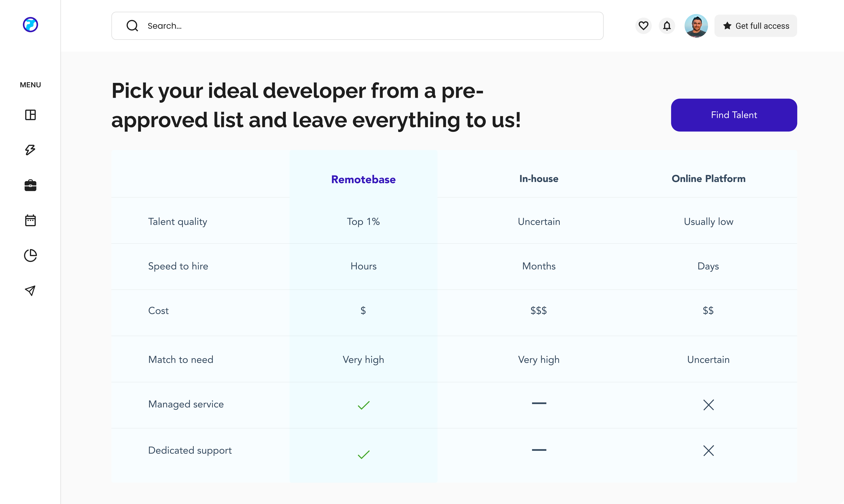Image resolution: width=844 pixels, height=504 pixels.
Task: Click the Speed to hire row label
Action: [x=178, y=266]
